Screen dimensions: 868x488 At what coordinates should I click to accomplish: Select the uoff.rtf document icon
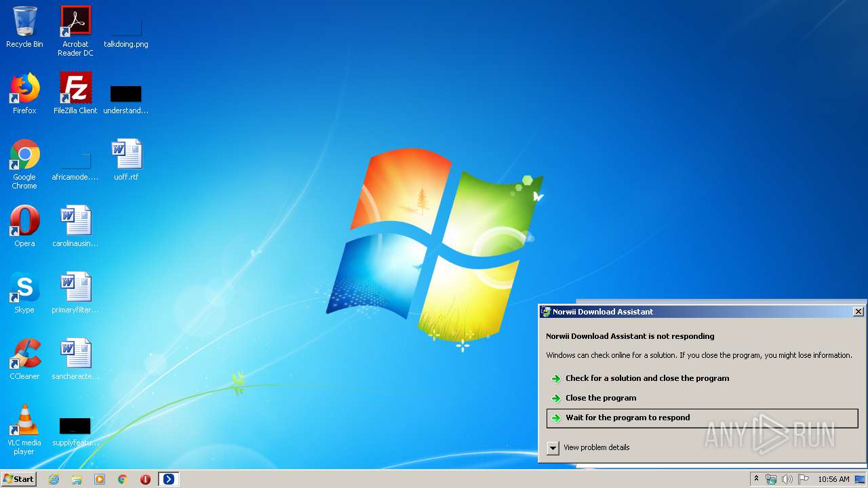pos(126,160)
